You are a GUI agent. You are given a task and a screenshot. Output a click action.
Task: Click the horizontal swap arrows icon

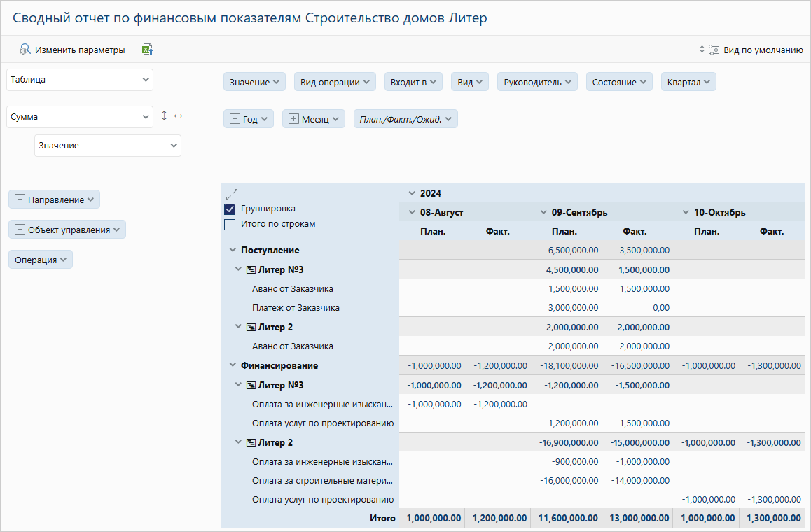(178, 116)
